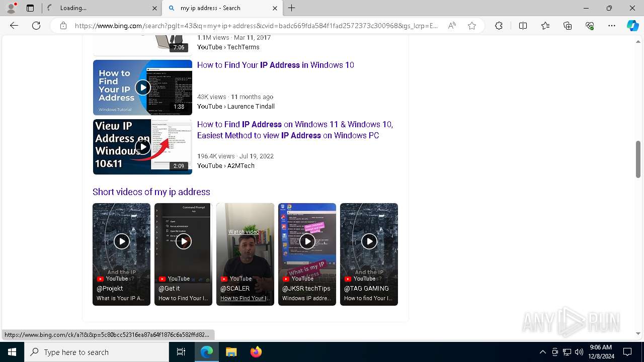Image resolution: width=644 pixels, height=362 pixels.
Task: Launch Firefox from the taskbar
Action: point(256,352)
